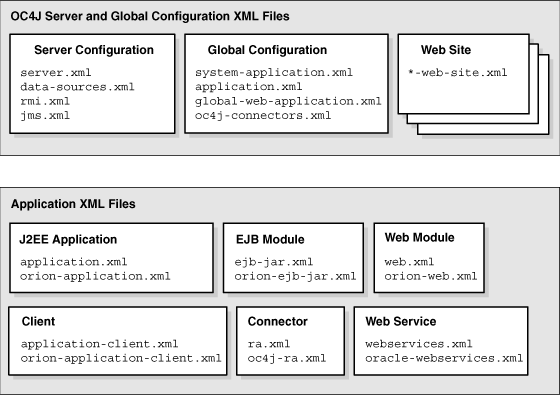The image size is (560, 395).
Task: Click application.xml under J2EE Application
Action: tap(74, 262)
